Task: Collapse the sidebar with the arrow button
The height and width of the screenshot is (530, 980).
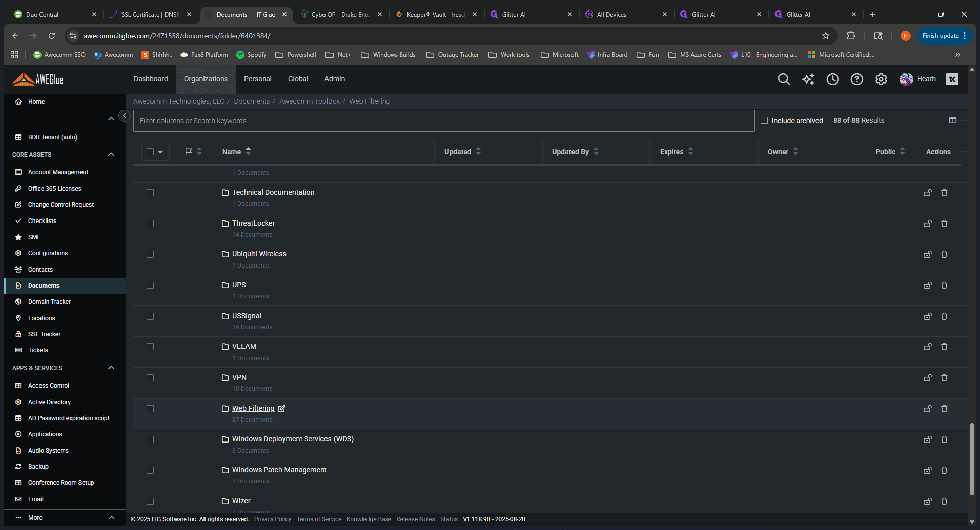Action: click(x=125, y=116)
